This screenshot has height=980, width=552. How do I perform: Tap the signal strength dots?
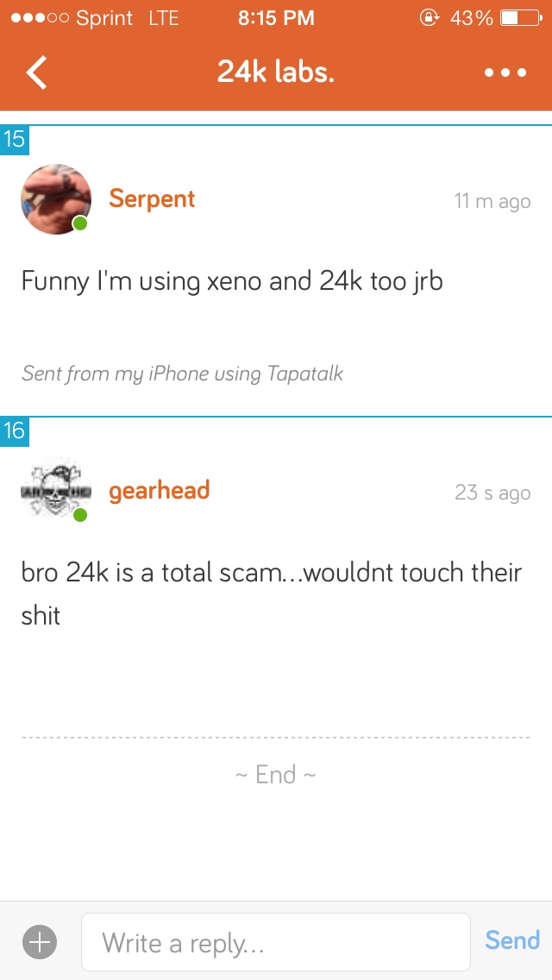pyautogui.click(x=40, y=18)
